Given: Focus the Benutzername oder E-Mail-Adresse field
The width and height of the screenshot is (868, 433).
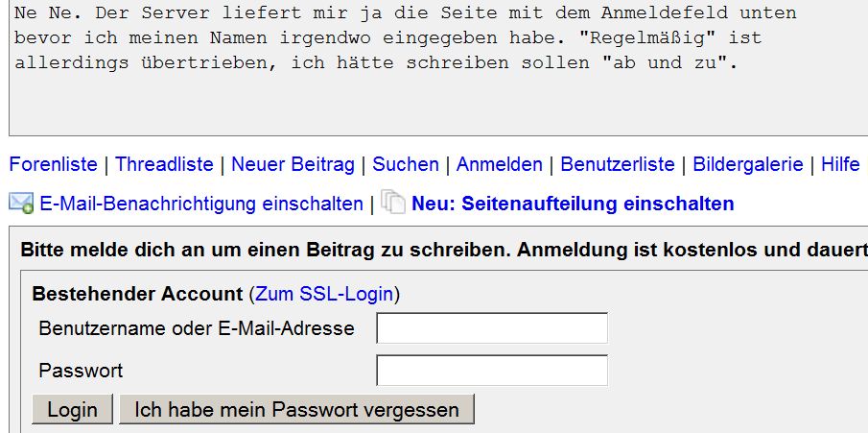Looking at the screenshot, I should pos(492,328).
